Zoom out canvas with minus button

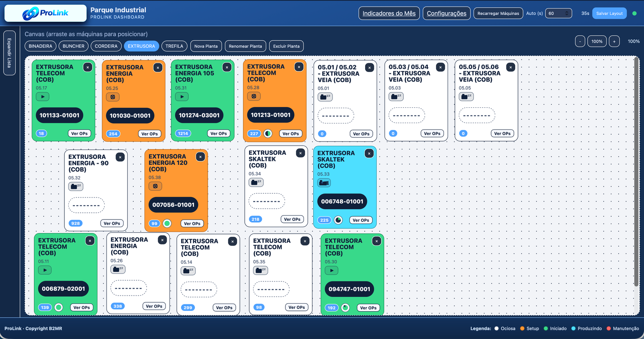580,41
